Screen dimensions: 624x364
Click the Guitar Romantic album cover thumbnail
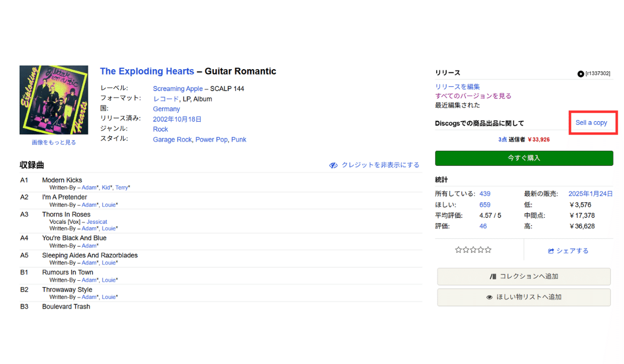pos(54,99)
